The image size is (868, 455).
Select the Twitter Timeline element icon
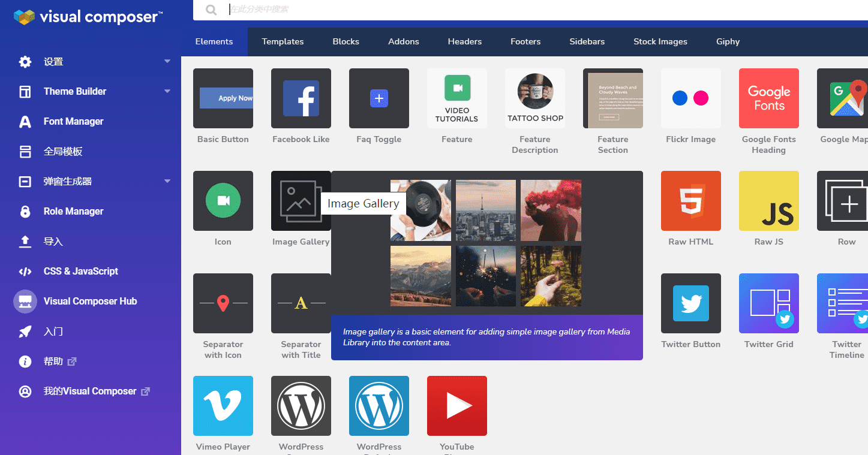pyautogui.click(x=842, y=303)
